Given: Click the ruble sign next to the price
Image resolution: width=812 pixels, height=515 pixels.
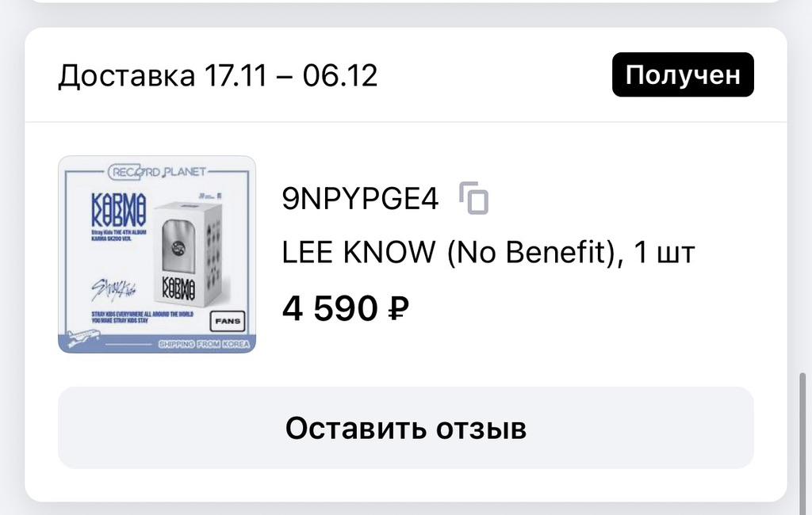Looking at the screenshot, I should point(398,308).
